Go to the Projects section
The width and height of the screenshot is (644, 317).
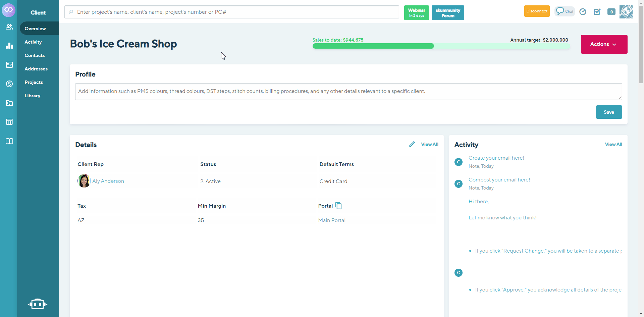coord(34,82)
